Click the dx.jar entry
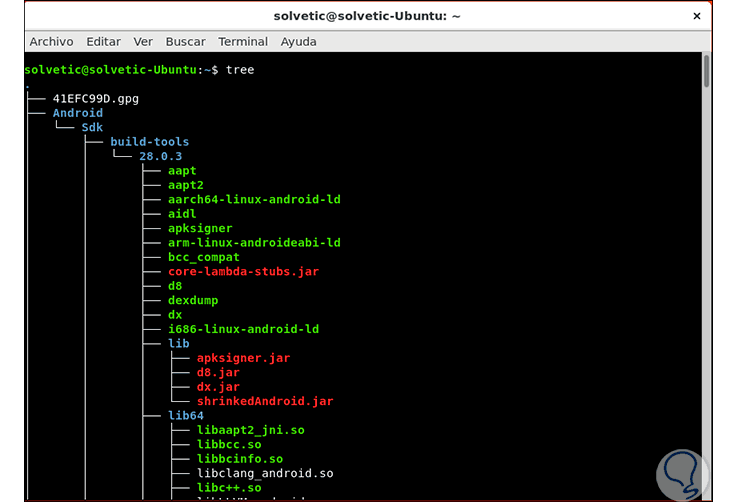Image resolution: width=738 pixels, height=502 pixels. (x=218, y=387)
